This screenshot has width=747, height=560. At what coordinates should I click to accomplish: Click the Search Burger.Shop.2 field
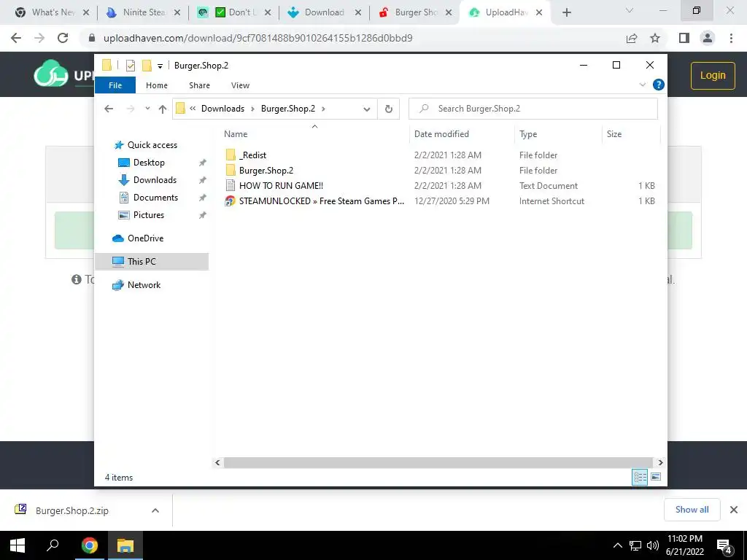click(x=533, y=109)
